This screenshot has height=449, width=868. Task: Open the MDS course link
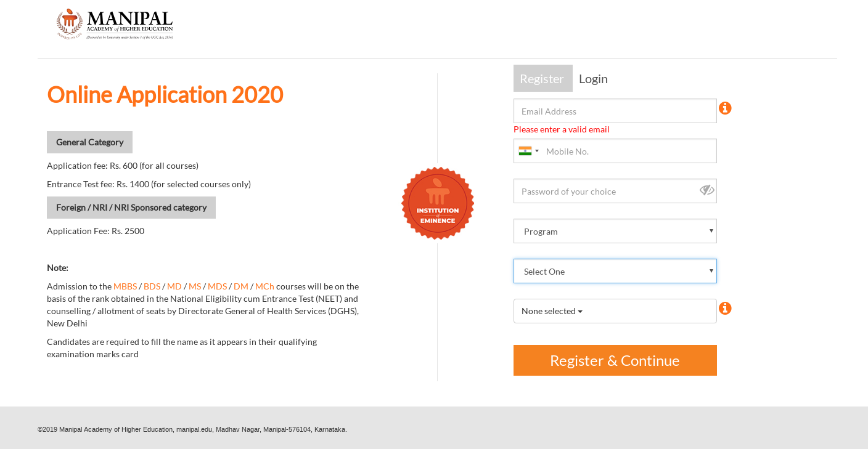click(217, 286)
